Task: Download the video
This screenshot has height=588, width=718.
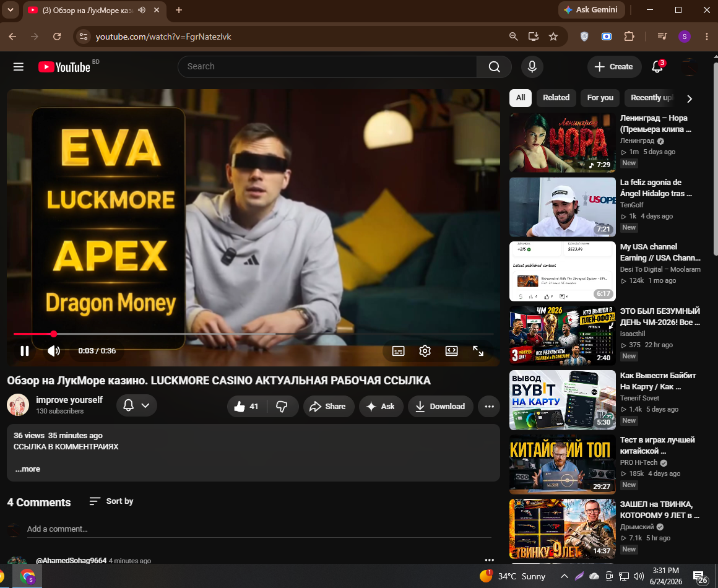Action: point(441,406)
